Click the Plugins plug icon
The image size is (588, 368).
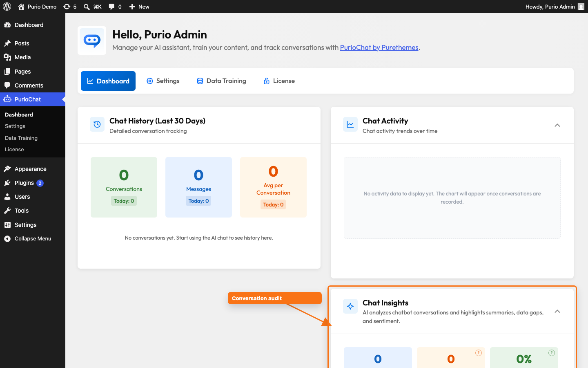pos(7,183)
